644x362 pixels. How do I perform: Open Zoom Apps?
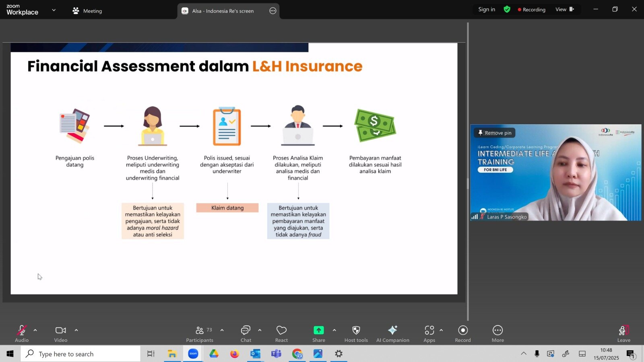coord(429,333)
